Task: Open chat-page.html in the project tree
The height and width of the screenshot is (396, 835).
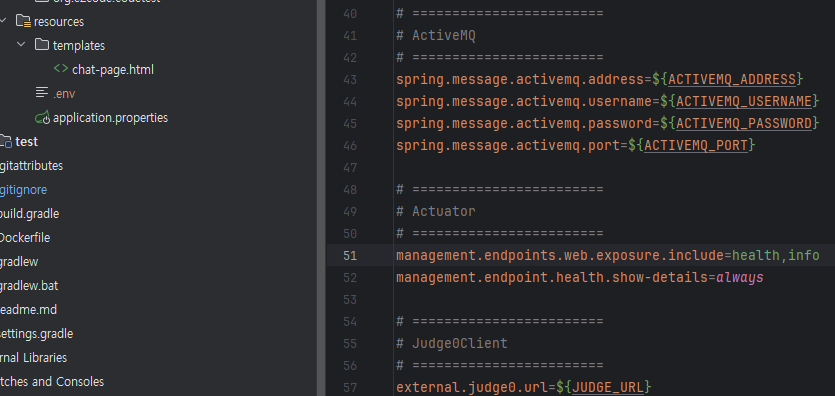Action: [113, 69]
